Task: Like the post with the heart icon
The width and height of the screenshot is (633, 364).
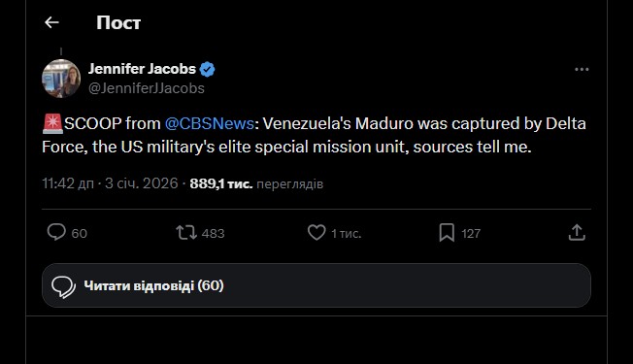Action: click(316, 232)
